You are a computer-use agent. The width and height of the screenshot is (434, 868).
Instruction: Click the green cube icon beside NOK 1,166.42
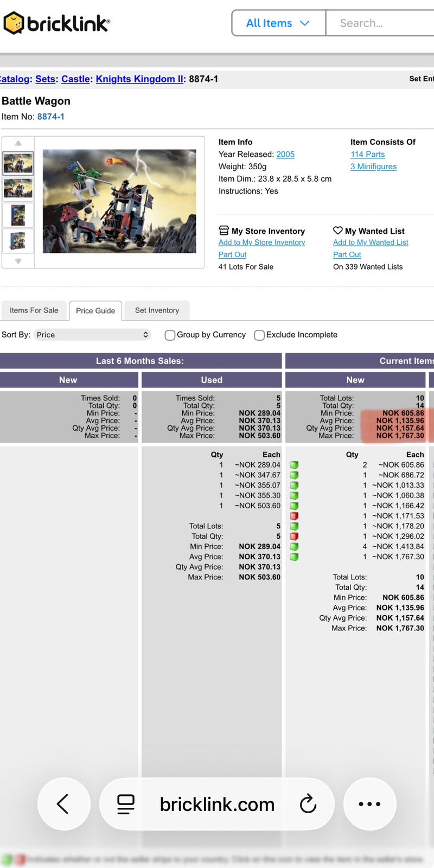tap(294, 506)
